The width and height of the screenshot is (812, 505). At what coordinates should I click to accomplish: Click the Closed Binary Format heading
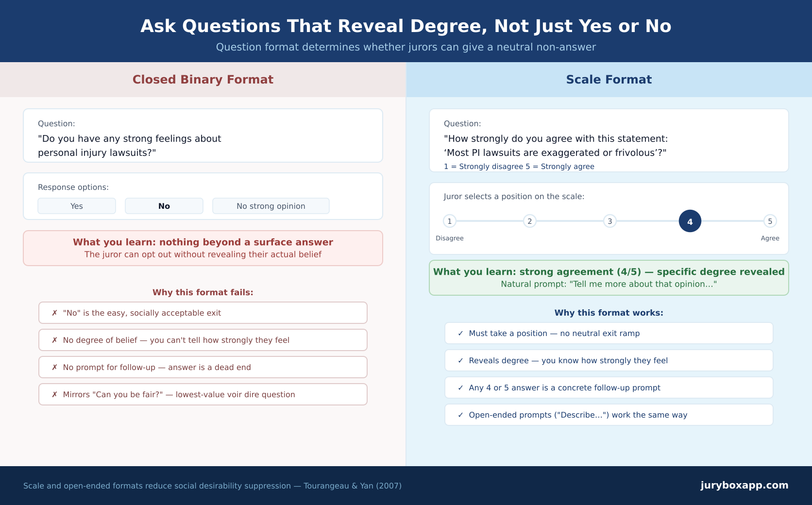[x=203, y=80]
